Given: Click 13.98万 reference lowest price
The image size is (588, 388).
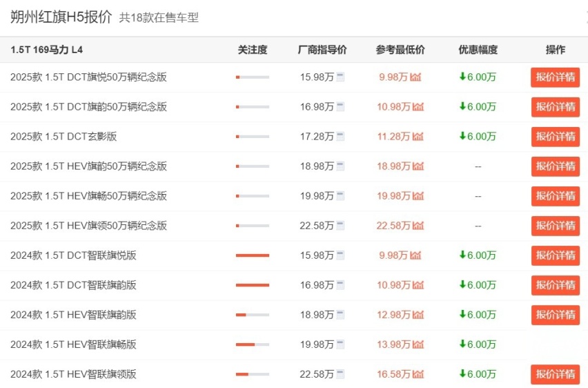Looking at the screenshot, I should click(394, 345).
